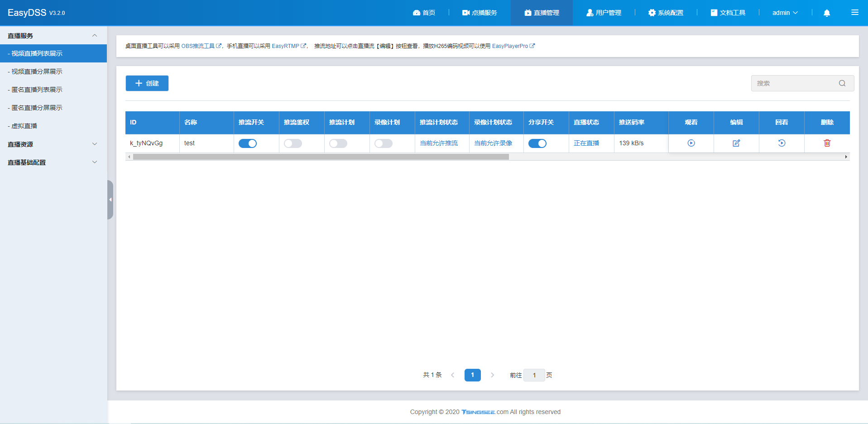Select 视频直播列表展示 in sidebar
Viewport: 868px width, 424px height.
(x=53, y=53)
